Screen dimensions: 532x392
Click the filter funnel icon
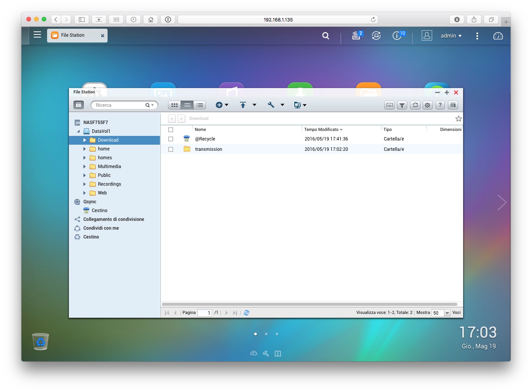tap(402, 105)
